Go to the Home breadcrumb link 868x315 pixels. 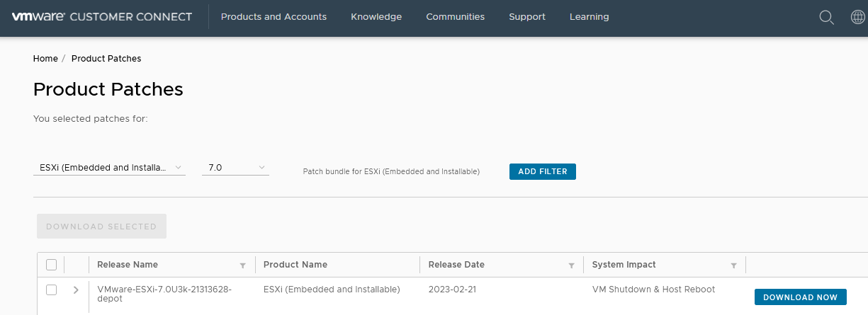45,58
